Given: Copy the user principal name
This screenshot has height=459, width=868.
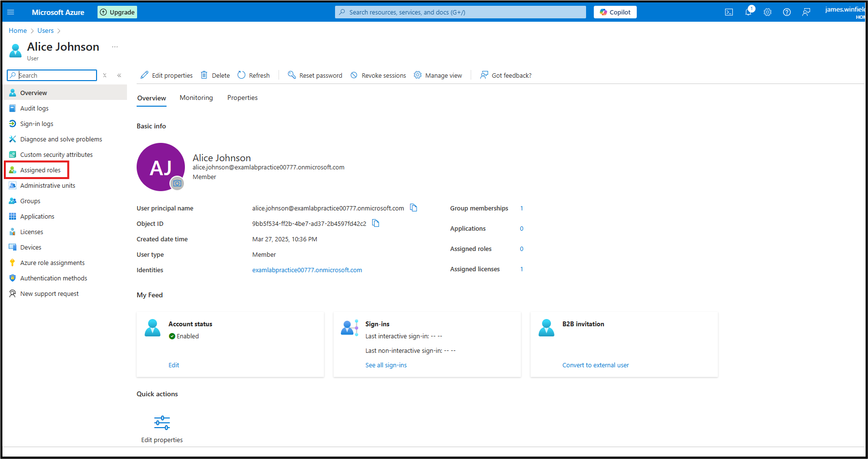Looking at the screenshot, I should click(414, 208).
